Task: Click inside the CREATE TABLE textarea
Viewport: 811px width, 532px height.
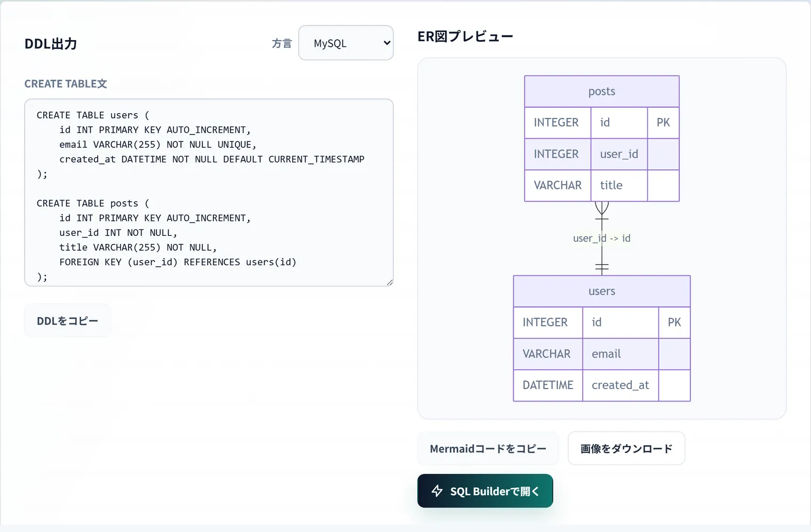Action: (209, 192)
